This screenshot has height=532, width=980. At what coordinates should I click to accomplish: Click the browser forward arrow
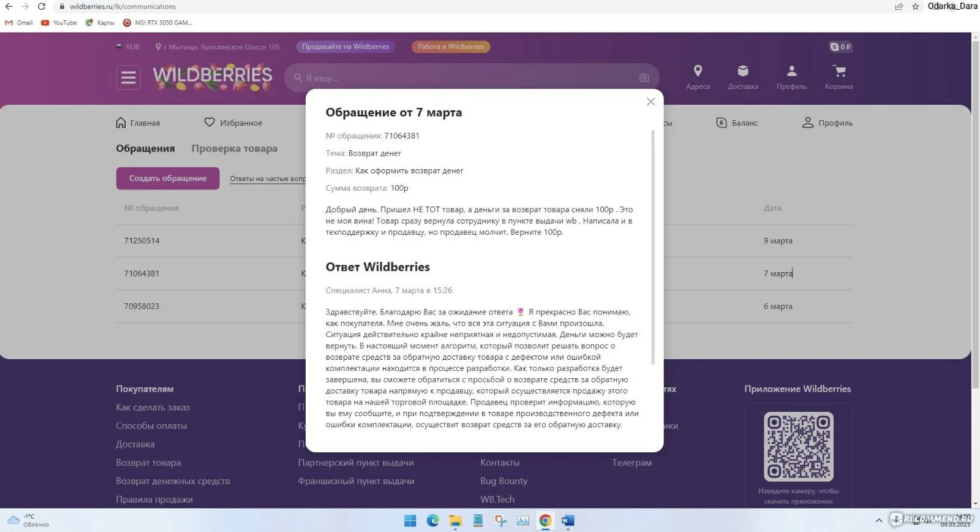point(25,6)
